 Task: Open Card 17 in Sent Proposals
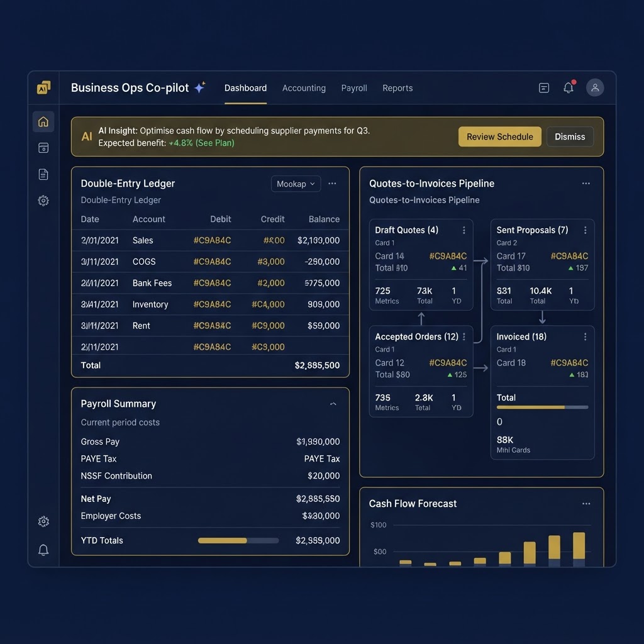[511, 257]
